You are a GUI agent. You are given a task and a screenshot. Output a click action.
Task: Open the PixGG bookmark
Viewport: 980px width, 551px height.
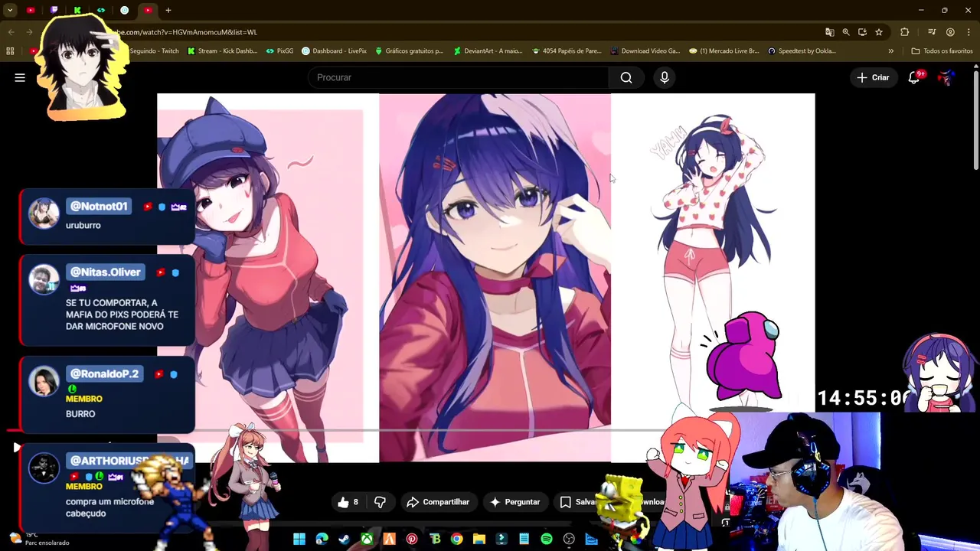tap(279, 51)
